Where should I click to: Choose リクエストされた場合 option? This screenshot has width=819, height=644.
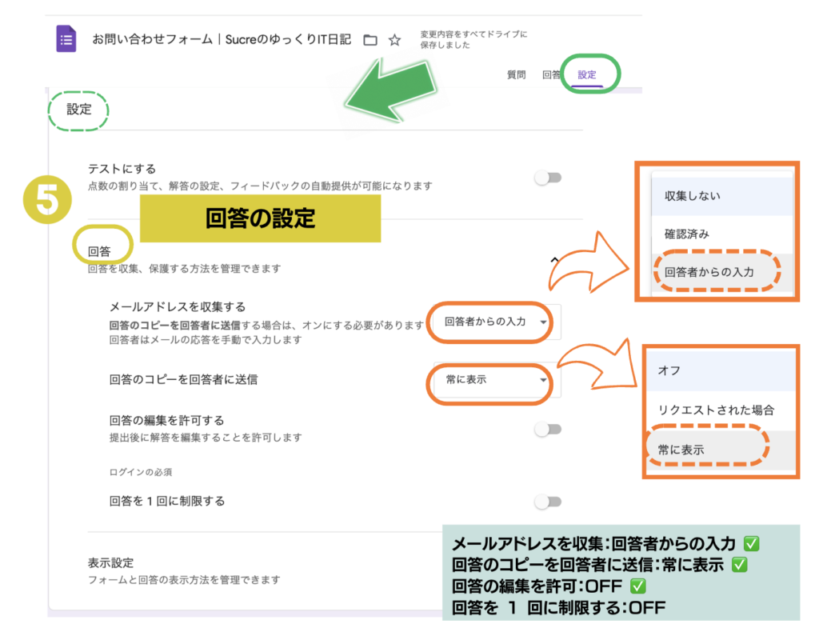click(715, 410)
